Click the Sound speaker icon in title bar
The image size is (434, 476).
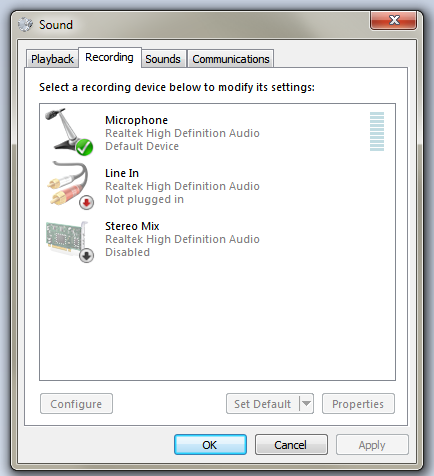pyautogui.click(x=25, y=24)
